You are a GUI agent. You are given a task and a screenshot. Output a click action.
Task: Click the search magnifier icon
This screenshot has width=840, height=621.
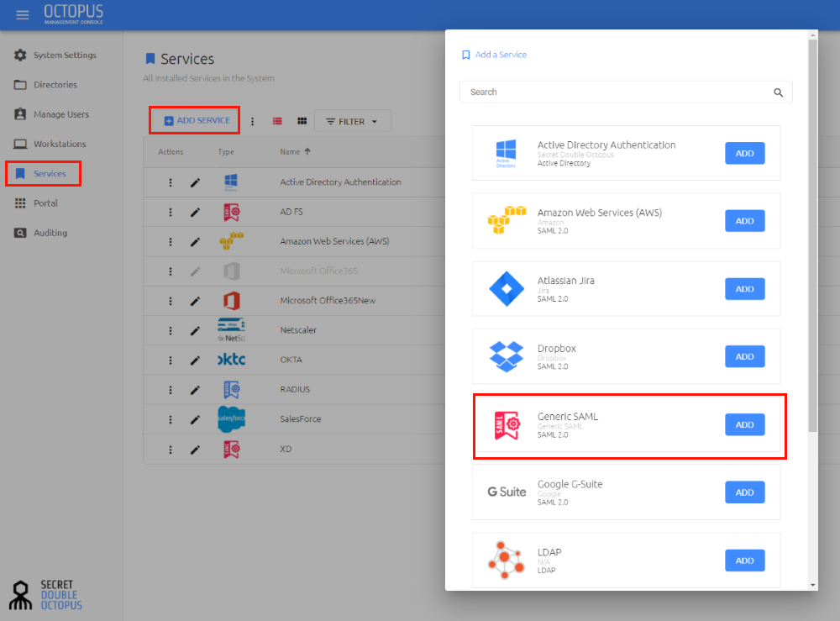(x=779, y=92)
